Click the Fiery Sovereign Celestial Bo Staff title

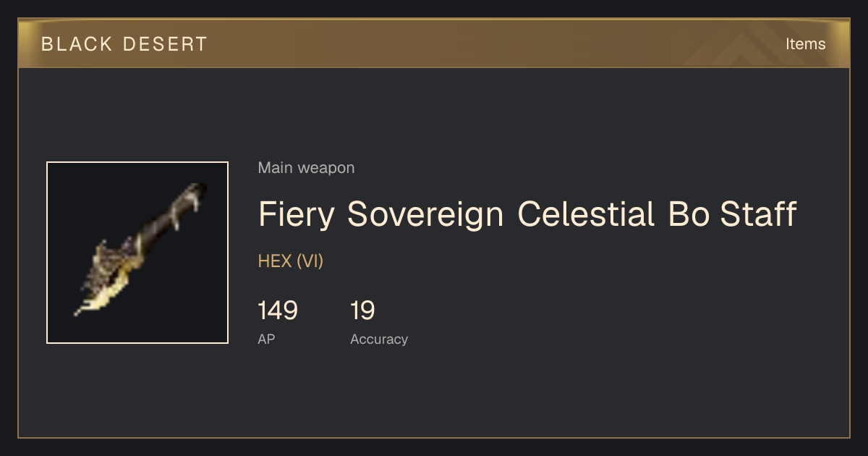[527, 214]
